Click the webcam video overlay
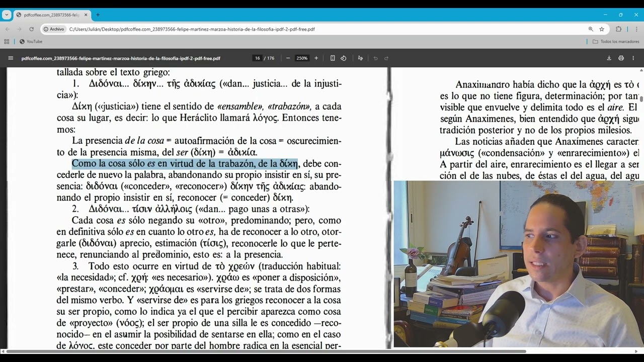This screenshot has height=362, width=644. (519, 264)
